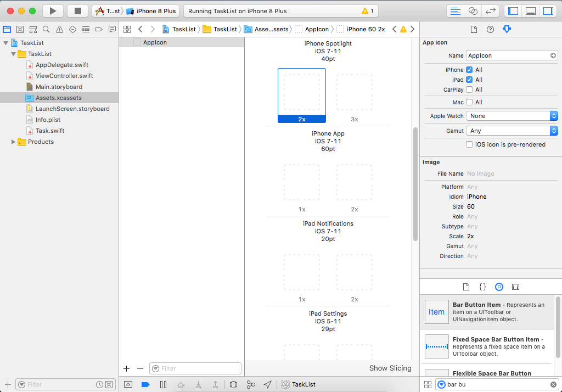Screen dimensions: 562x392
Task: Open the Gamut dropdown set to Any
Action: pyautogui.click(x=511, y=131)
